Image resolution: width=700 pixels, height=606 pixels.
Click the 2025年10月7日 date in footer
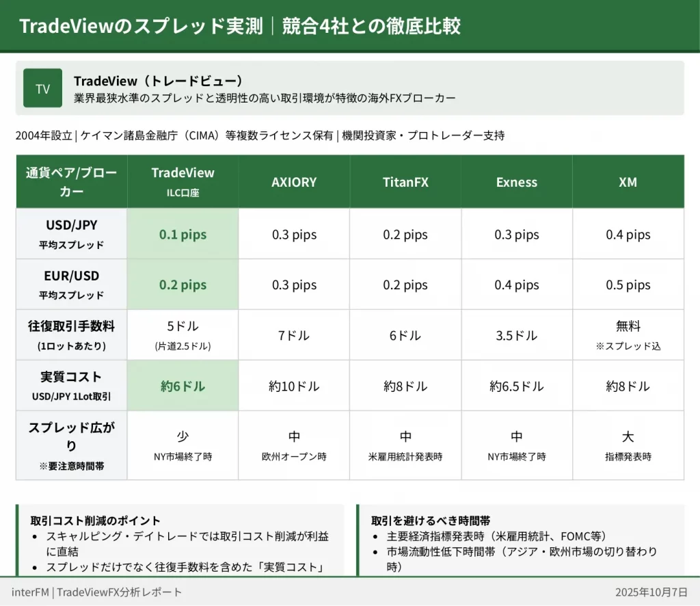click(651, 592)
